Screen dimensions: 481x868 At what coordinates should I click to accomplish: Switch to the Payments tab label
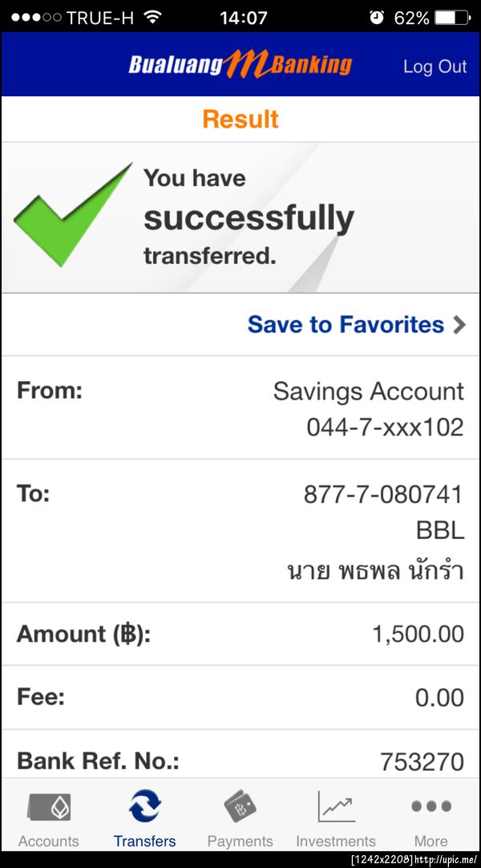coord(240,841)
